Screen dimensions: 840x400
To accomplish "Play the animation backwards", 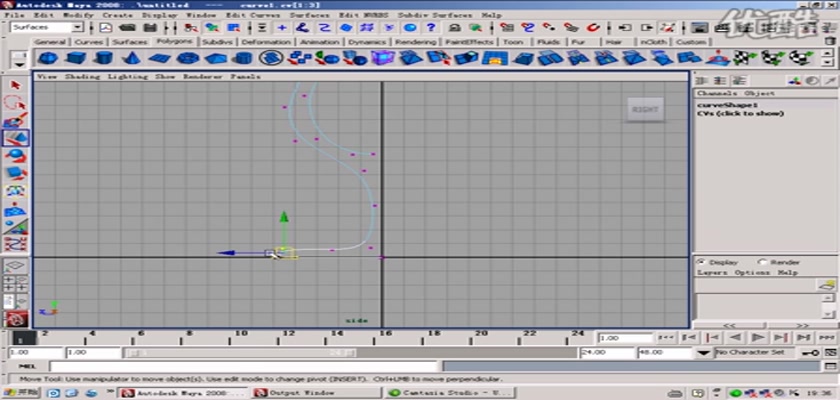I will coord(735,337).
